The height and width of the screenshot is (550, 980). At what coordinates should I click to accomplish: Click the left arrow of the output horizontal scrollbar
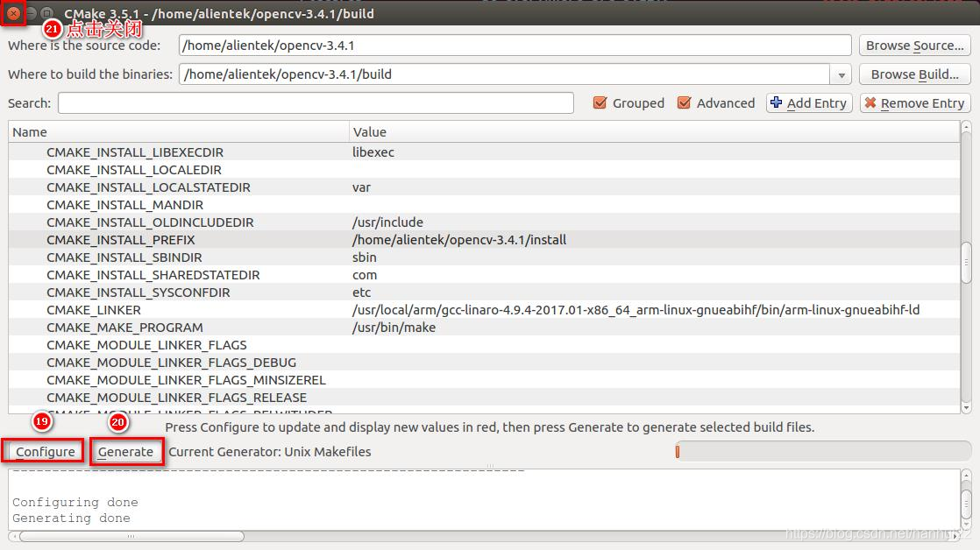14,536
